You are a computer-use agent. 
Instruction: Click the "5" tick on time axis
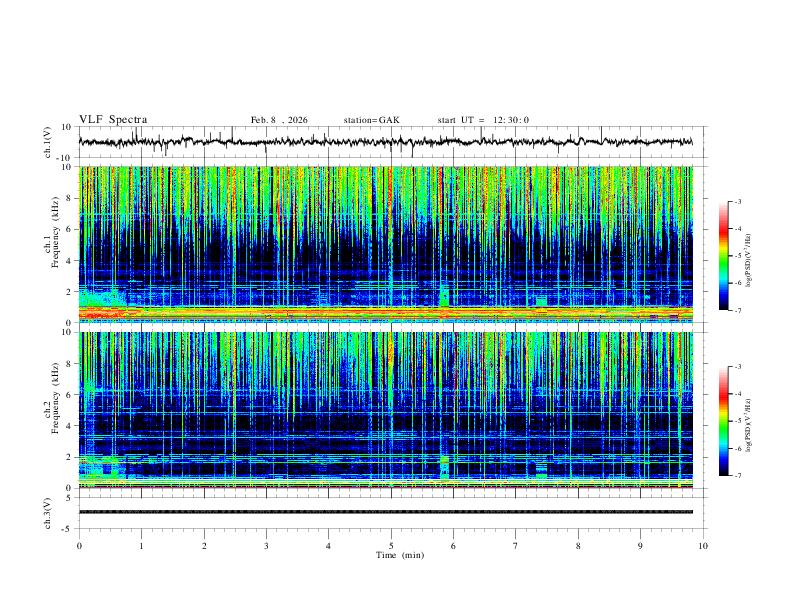pyautogui.click(x=391, y=546)
